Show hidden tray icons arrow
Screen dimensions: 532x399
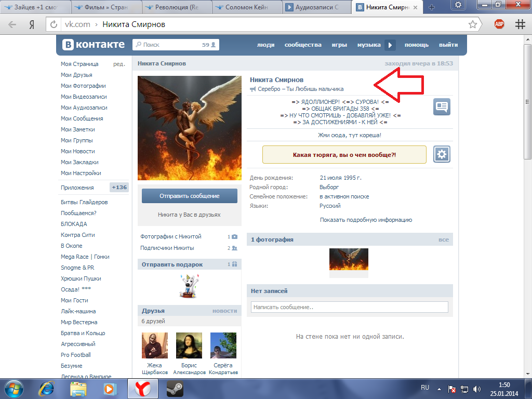(x=439, y=389)
